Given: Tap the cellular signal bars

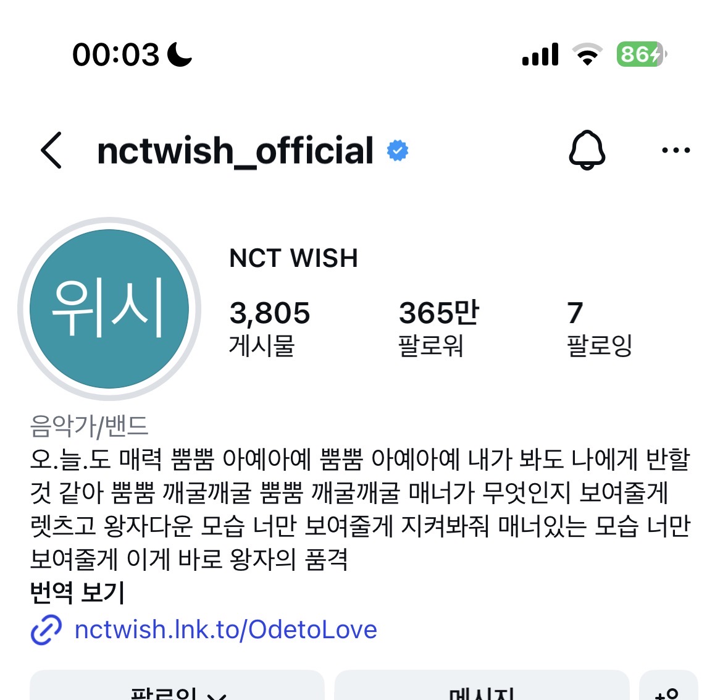Looking at the screenshot, I should [540, 54].
